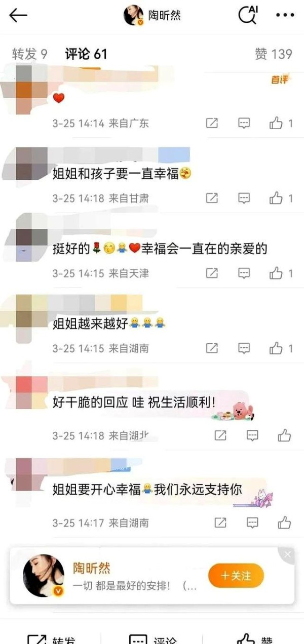The height and width of the screenshot is (644, 304).
Task: Switch to the 评论 61 tab
Action: tap(86, 54)
